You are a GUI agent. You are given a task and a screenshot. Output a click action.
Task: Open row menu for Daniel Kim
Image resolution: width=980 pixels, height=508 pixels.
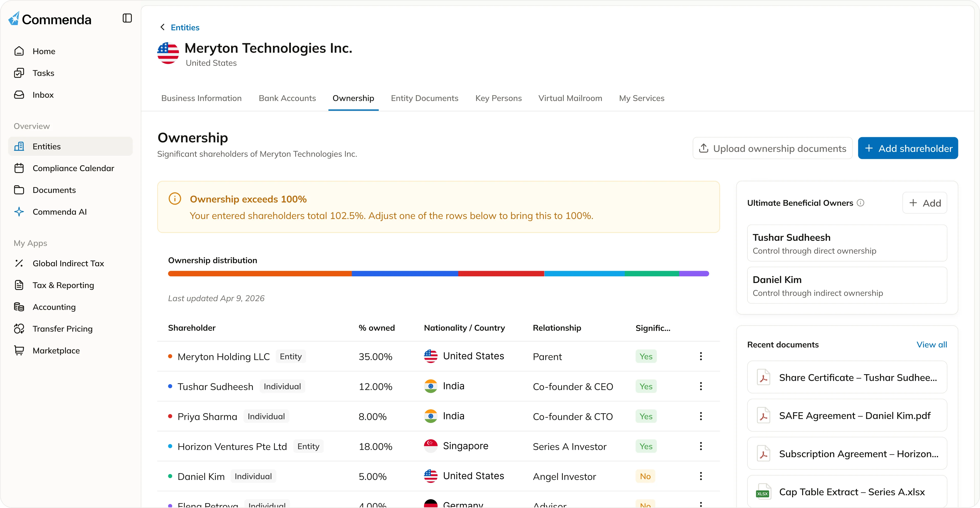701,476
